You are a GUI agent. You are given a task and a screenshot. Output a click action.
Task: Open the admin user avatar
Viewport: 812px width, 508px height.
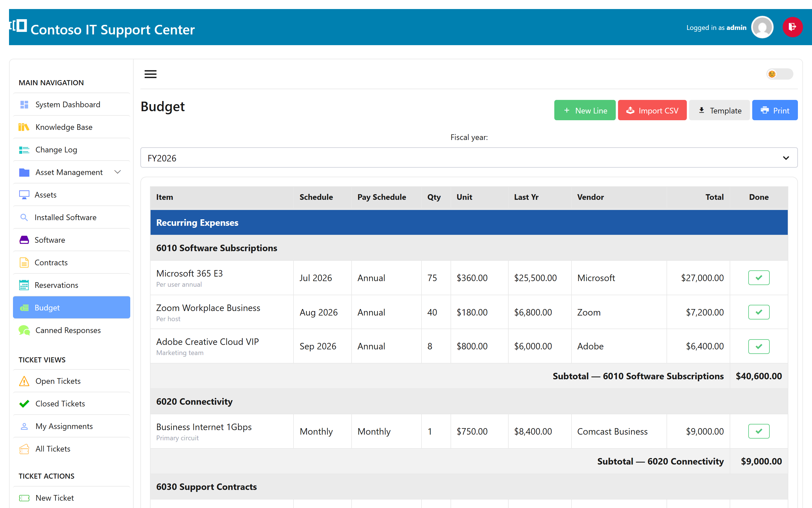pos(762,27)
